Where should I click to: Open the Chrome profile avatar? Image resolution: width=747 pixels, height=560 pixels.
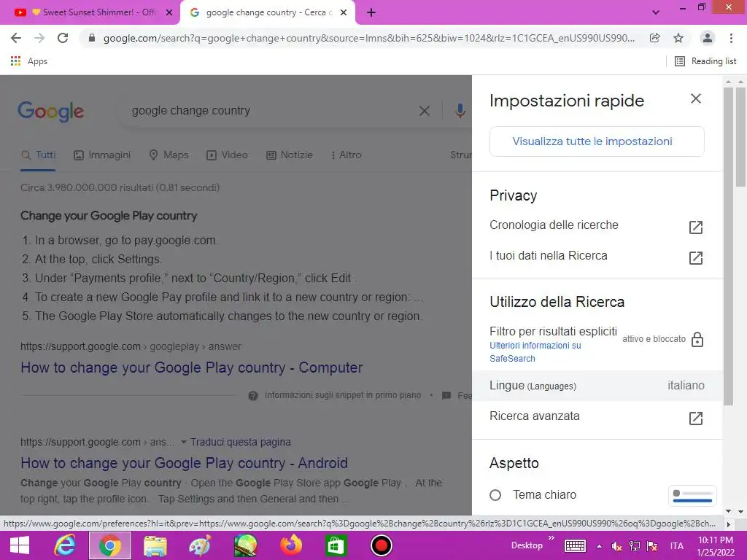708,38
